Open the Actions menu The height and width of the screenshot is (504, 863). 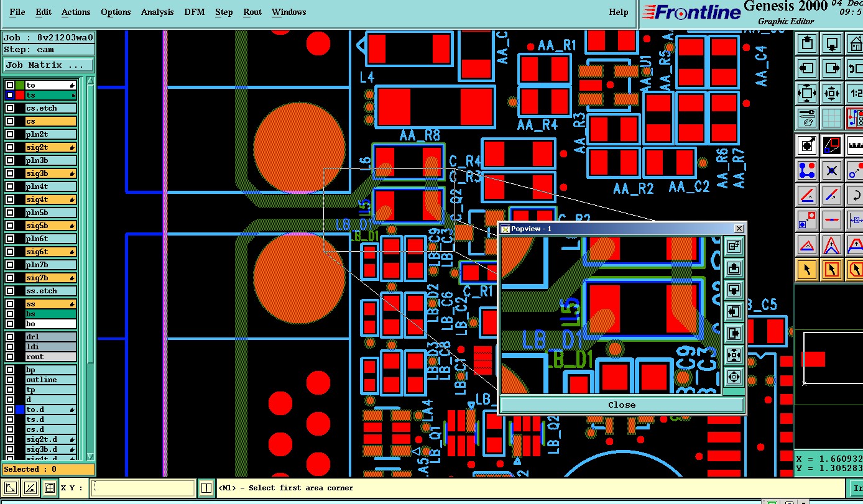point(76,12)
